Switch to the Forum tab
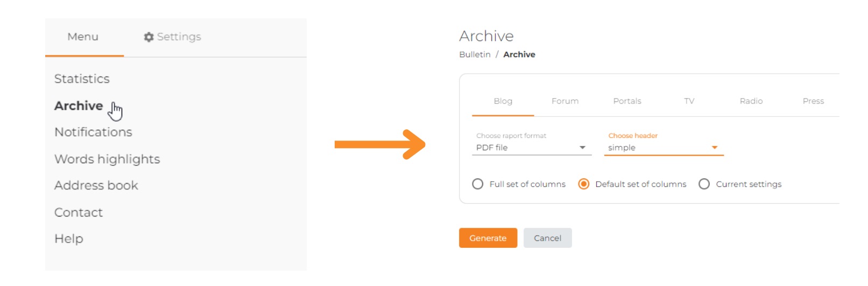 tap(565, 101)
